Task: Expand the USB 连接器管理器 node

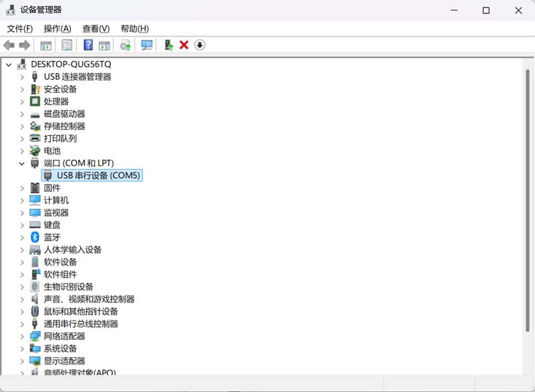Action: click(x=22, y=77)
